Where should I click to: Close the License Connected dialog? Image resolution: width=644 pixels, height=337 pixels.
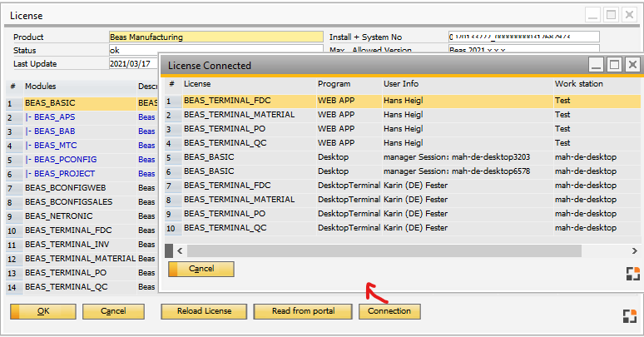tap(632, 64)
